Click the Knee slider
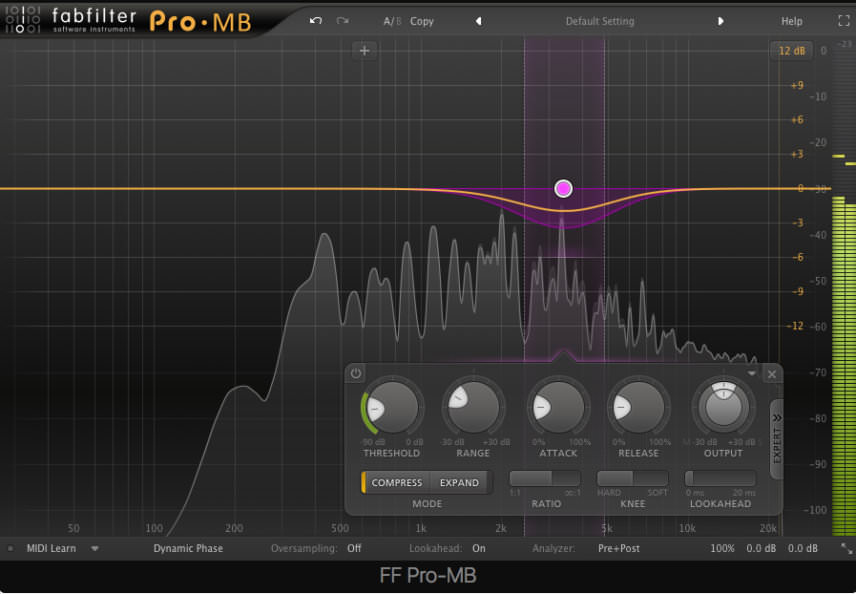The height and width of the screenshot is (594, 856). click(x=632, y=479)
